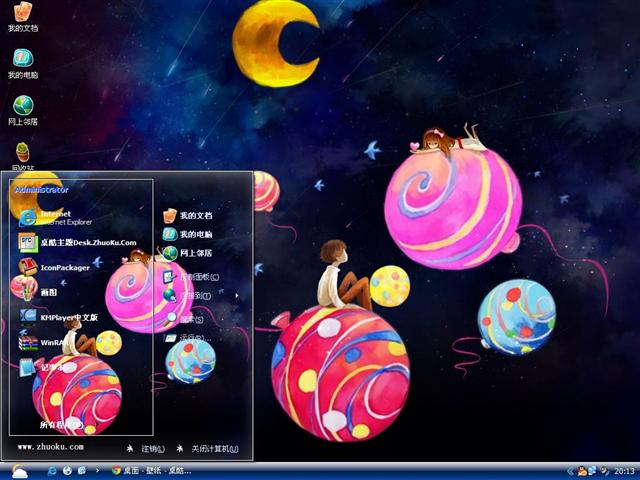The height and width of the screenshot is (480, 640).
Task: Open 网上邻居 icon on the desktop
Action: click(x=23, y=110)
